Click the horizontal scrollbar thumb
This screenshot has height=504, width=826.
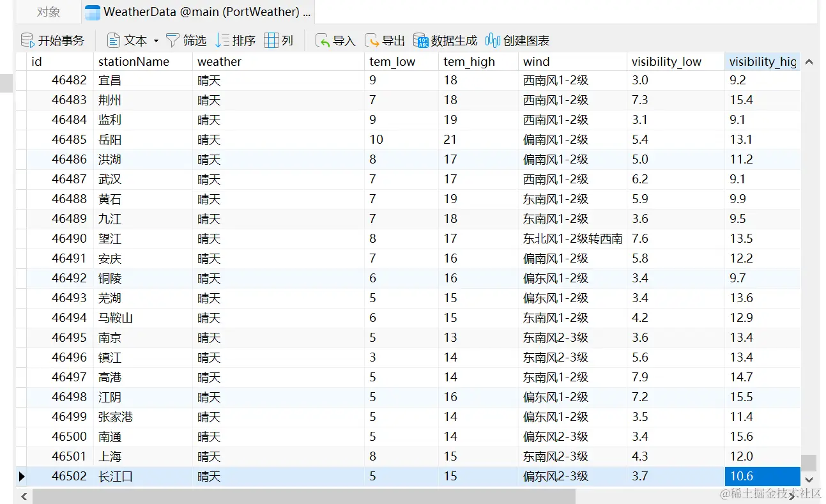pyautogui.click(x=304, y=496)
